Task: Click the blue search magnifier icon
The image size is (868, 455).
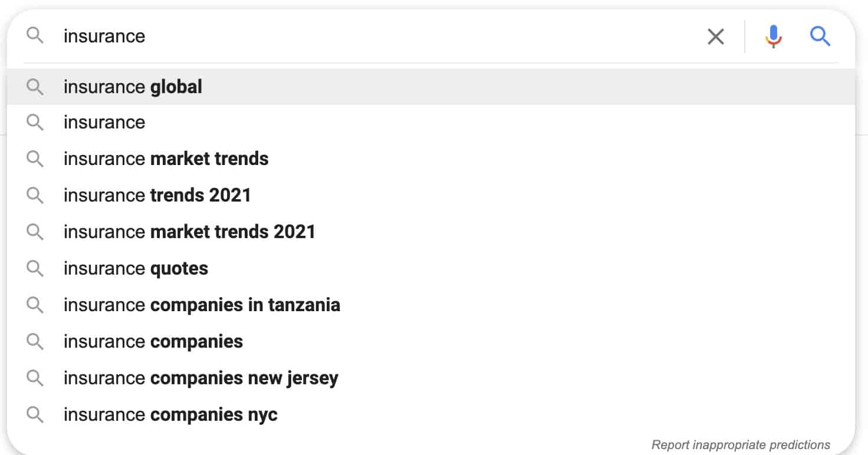Action: pyautogui.click(x=820, y=36)
